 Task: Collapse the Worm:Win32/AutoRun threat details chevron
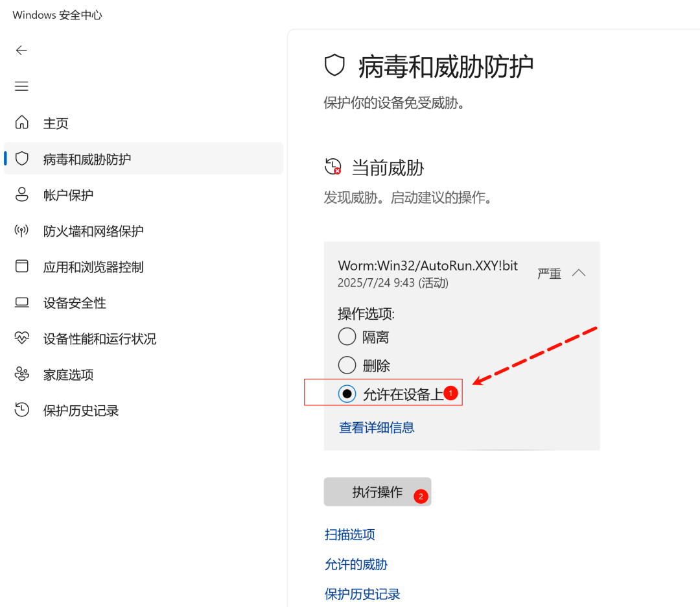[579, 272]
